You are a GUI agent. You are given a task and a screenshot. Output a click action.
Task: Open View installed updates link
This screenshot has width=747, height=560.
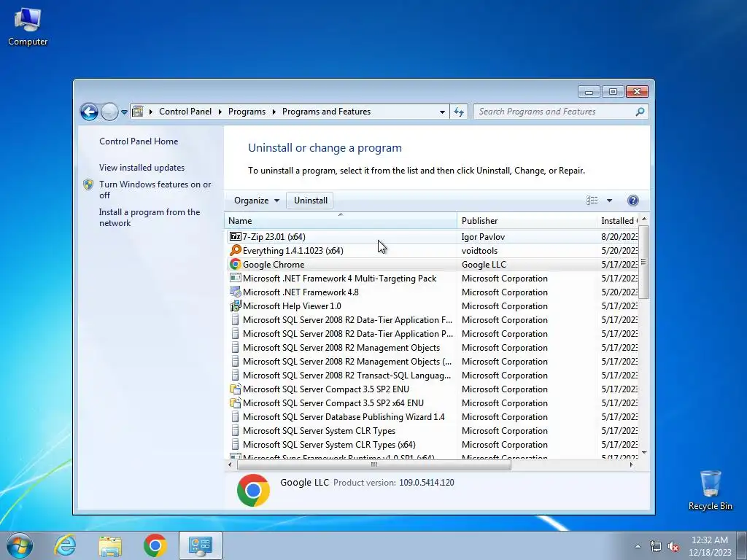click(x=142, y=168)
